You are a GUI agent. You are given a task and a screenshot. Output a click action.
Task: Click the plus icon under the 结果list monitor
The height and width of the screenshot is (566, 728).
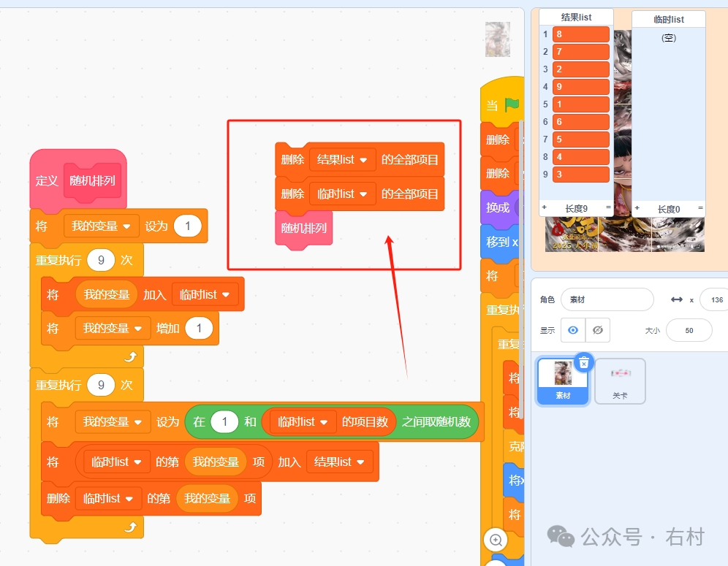coord(545,208)
